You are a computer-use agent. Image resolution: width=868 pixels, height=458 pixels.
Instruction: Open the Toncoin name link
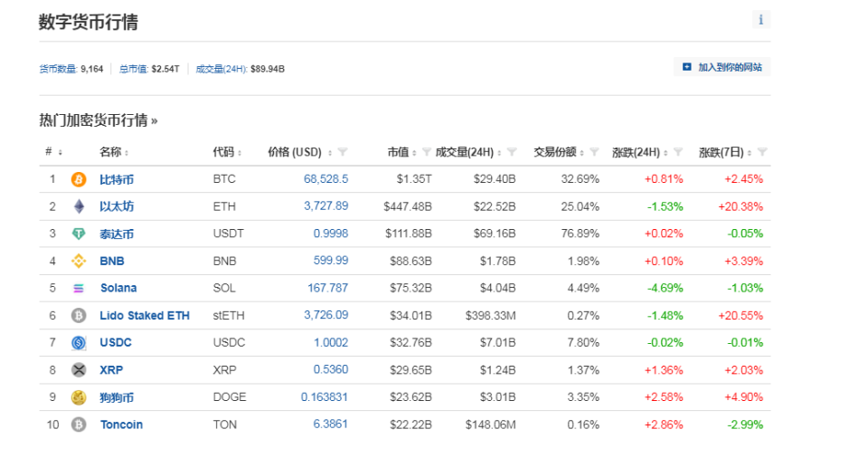(121, 425)
